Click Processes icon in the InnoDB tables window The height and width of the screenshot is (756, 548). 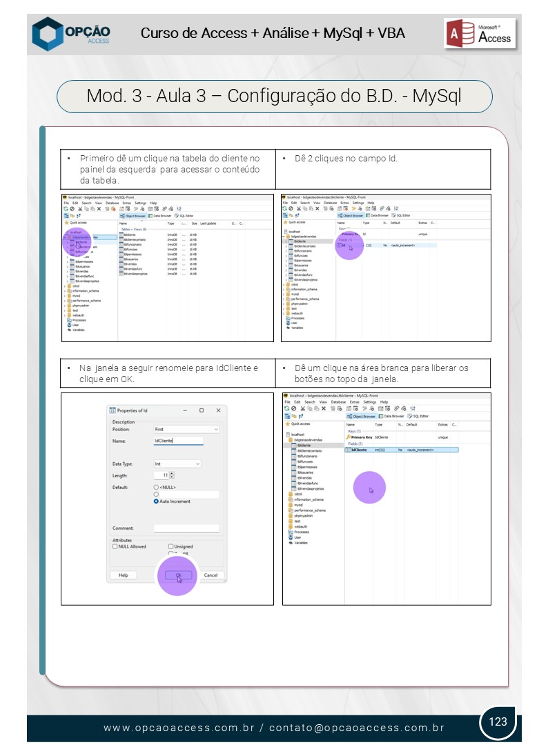coord(69,320)
